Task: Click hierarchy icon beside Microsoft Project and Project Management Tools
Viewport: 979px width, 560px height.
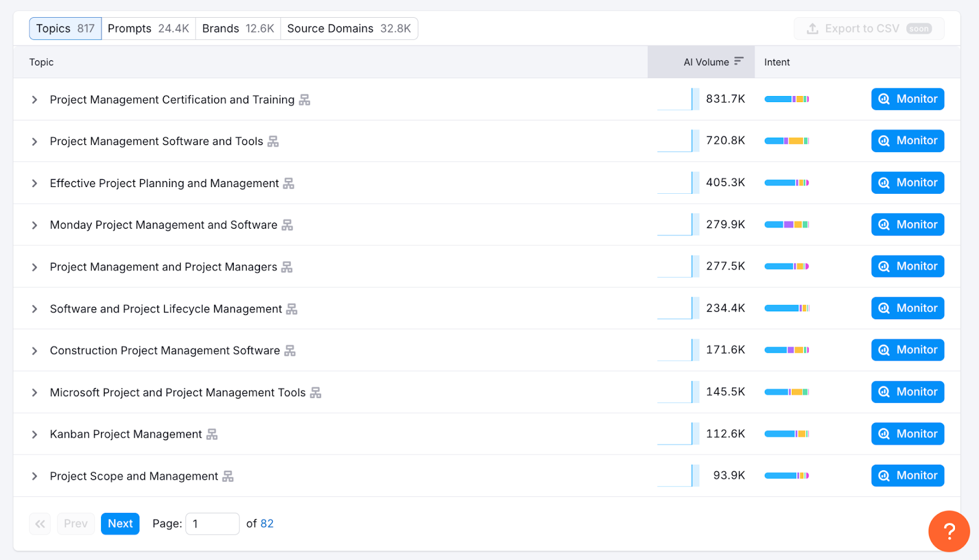Action: coord(316,392)
